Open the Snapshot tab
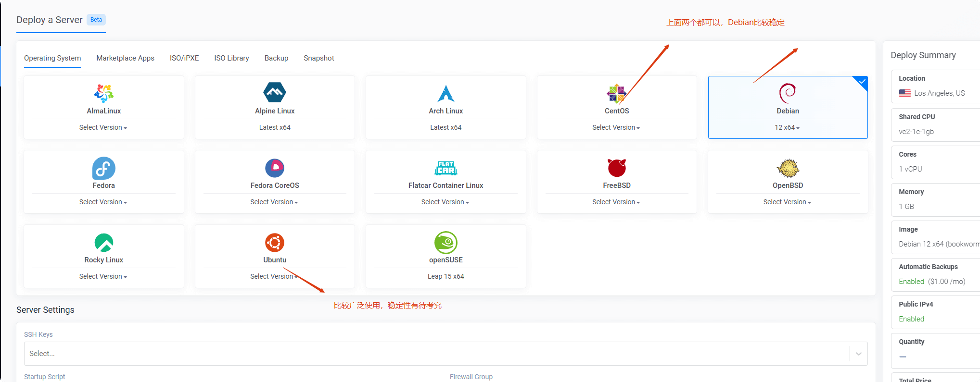980x382 pixels. click(x=318, y=58)
